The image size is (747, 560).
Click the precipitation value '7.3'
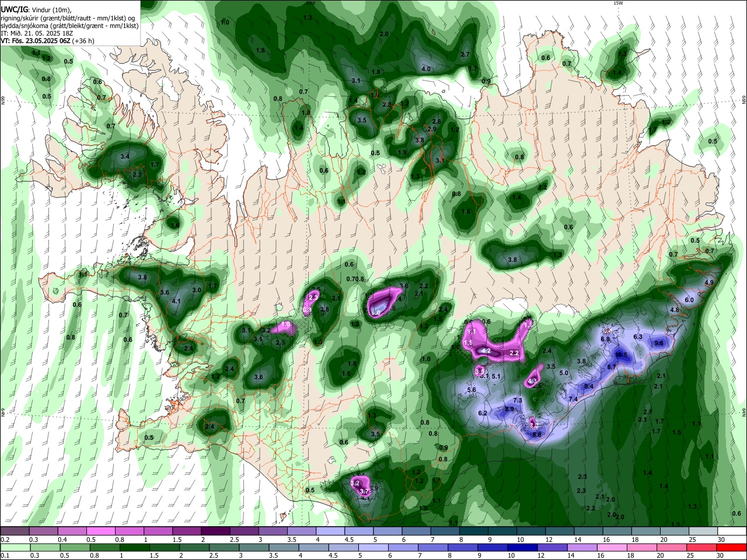pos(518,400)
